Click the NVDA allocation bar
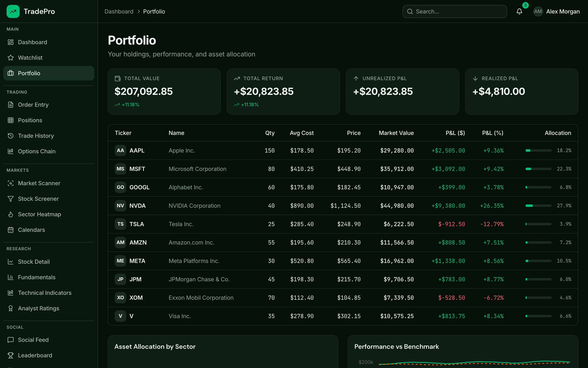This screenshot has height=368, width=588. pyautogui.click(x=538, y=206)
